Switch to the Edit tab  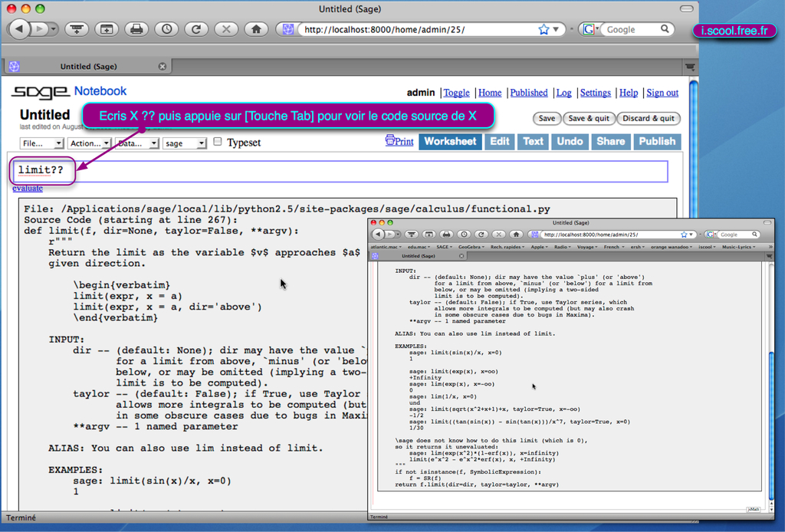(x=500, y=142)
